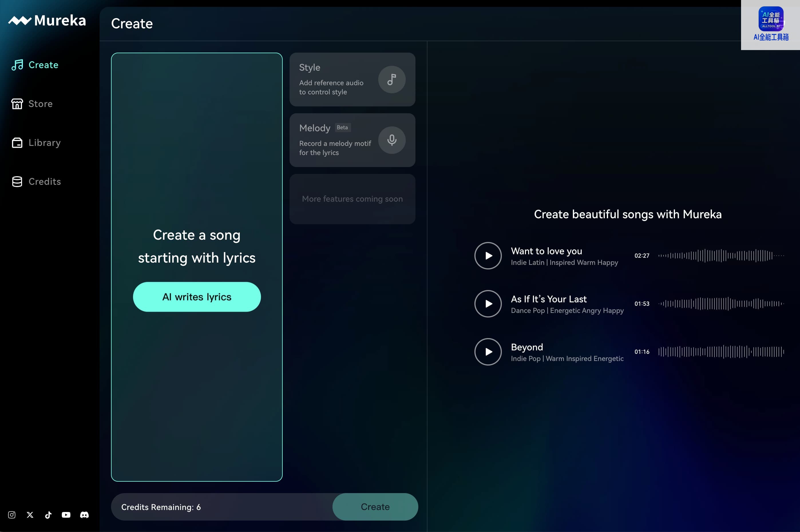Viewport: 800px width, 532px height.
Task: Play the song As If It's Your Last
Action: (488, 304)
